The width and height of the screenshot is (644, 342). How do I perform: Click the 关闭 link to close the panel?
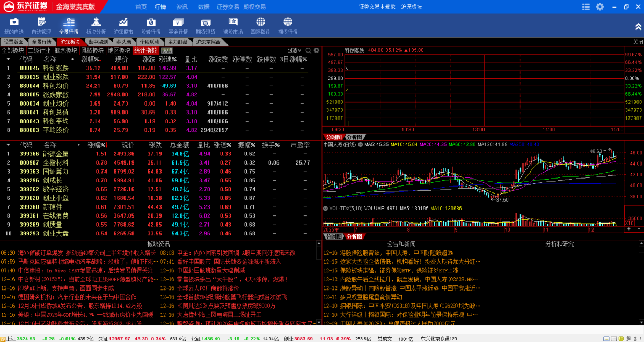(x=638, y=41)
